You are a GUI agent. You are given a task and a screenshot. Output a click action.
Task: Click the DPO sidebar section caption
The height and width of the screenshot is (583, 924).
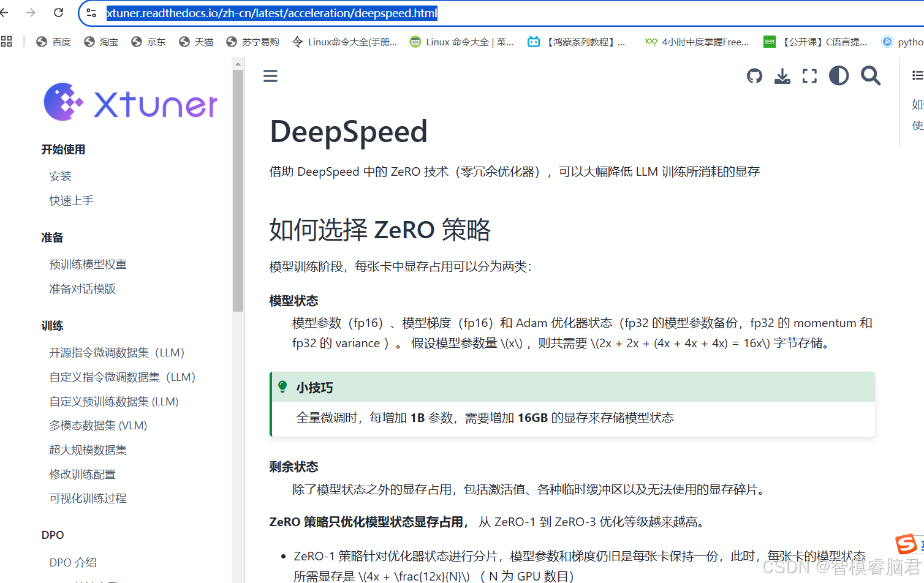53,535
